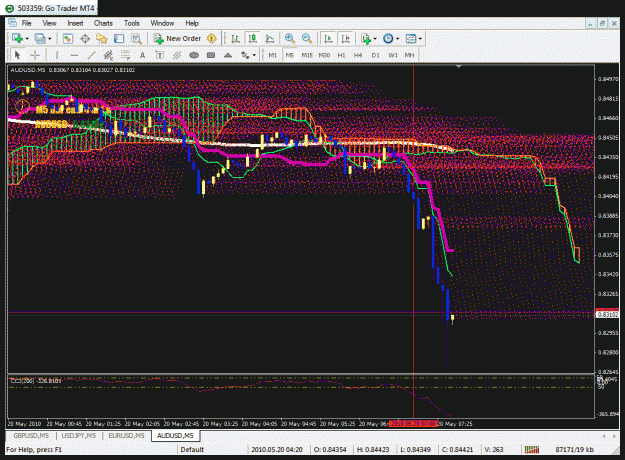Switch chart to Candlesticks mode
This screenshot has height=460, width=625.
point(252,39)
